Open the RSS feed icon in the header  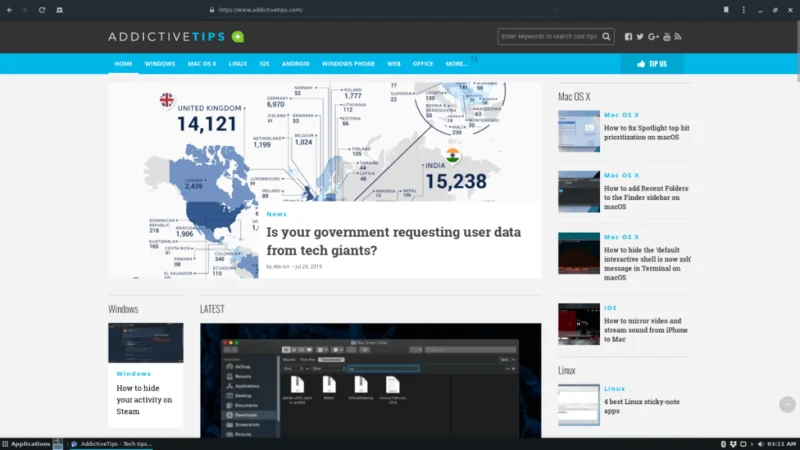click(x=678, y=37)
